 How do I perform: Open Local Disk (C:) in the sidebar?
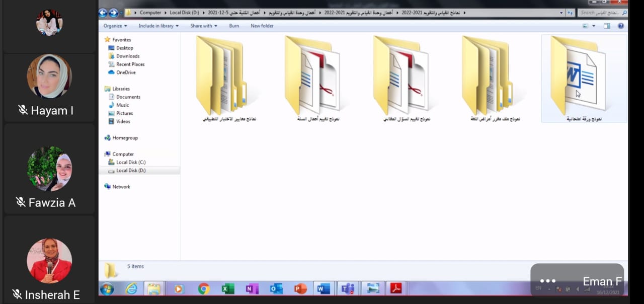131,162
